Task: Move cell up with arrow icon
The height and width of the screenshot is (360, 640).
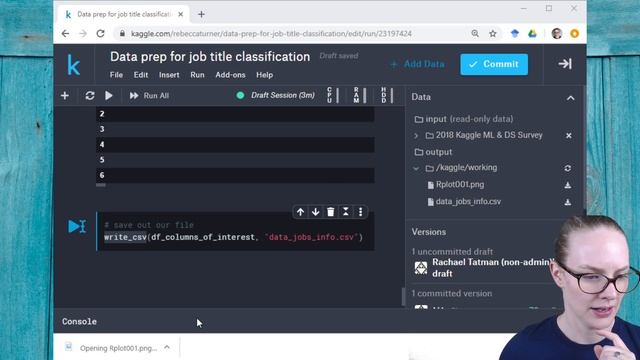Action: point(300,212)
